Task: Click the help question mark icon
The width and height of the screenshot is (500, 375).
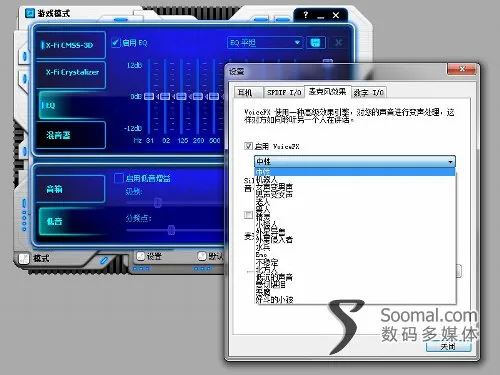Action: (x=306, y=15)
